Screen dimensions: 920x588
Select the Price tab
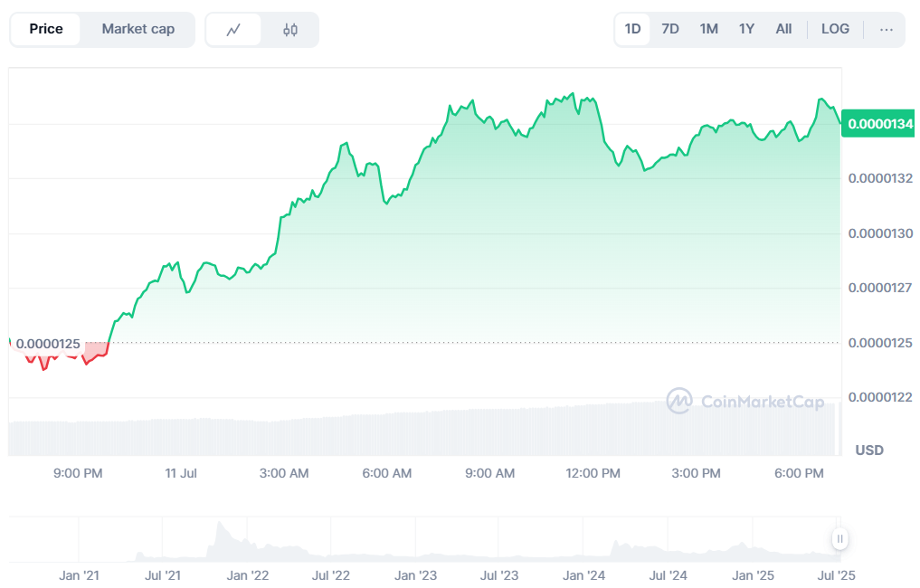46,29
